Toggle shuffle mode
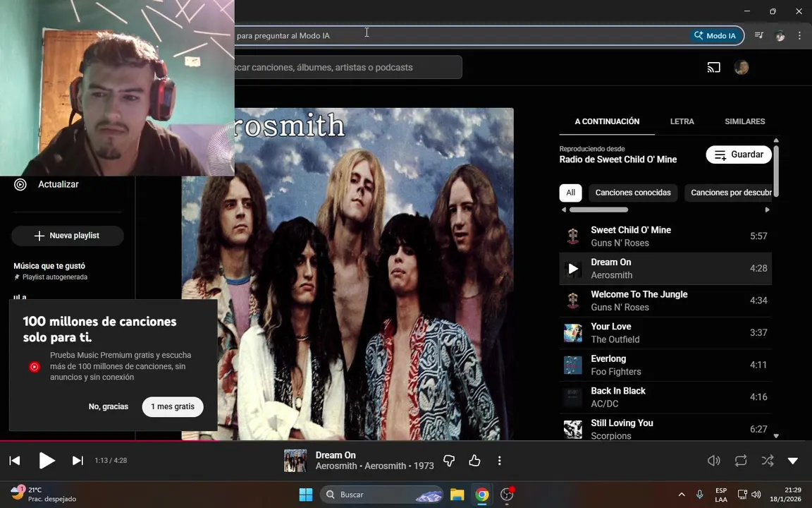Viewport: 812px width, 508px height. click(x=768, y=460)
